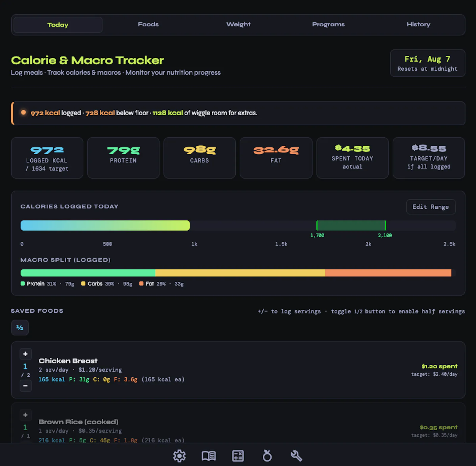476x466 pixels.
Task: Click the '$0.35 spent' amount
Action: point(439,427)
